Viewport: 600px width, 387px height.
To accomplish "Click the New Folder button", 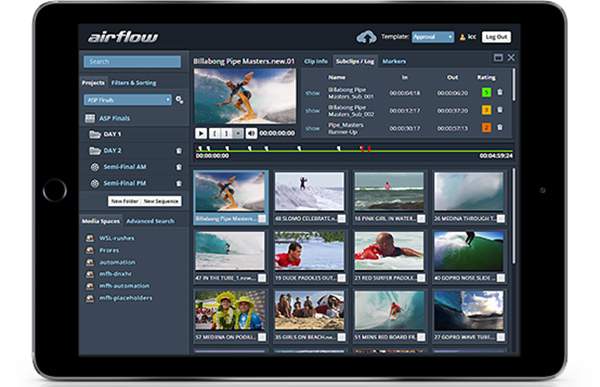I will click(x=125, y=201).
